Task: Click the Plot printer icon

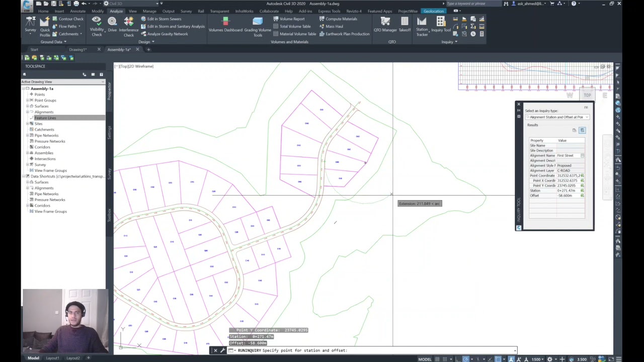Action: point(76,4)
